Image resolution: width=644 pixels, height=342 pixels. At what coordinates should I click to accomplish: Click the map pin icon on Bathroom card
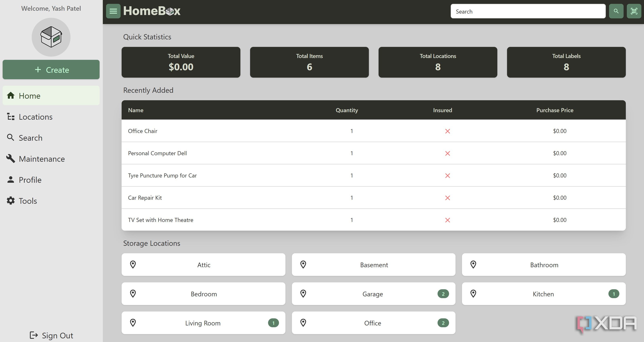tap(473, 265)
